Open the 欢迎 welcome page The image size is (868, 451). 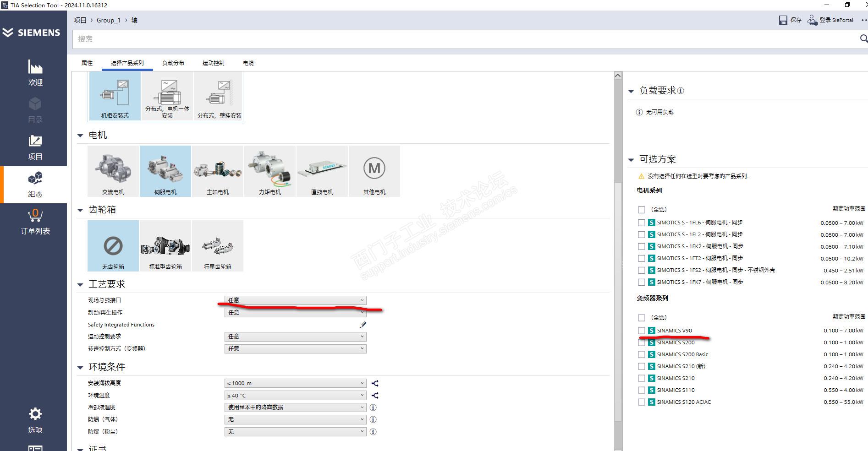pos(35,73)
